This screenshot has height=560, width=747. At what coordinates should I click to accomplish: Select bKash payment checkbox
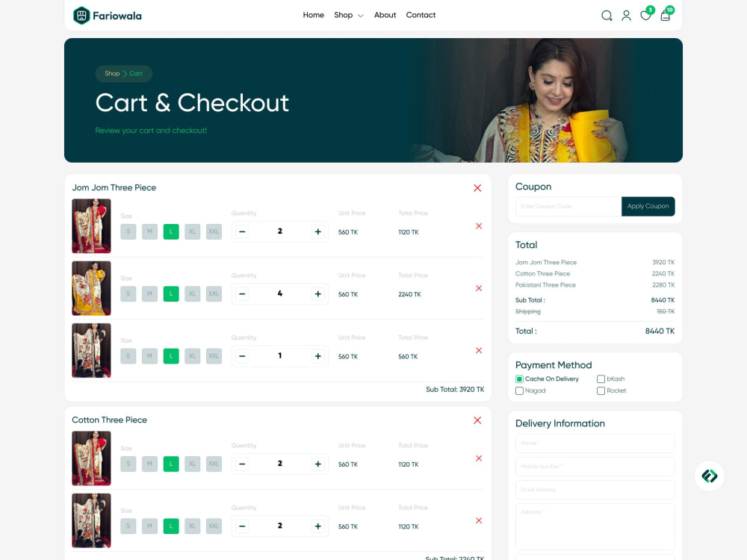coord(601,379)
